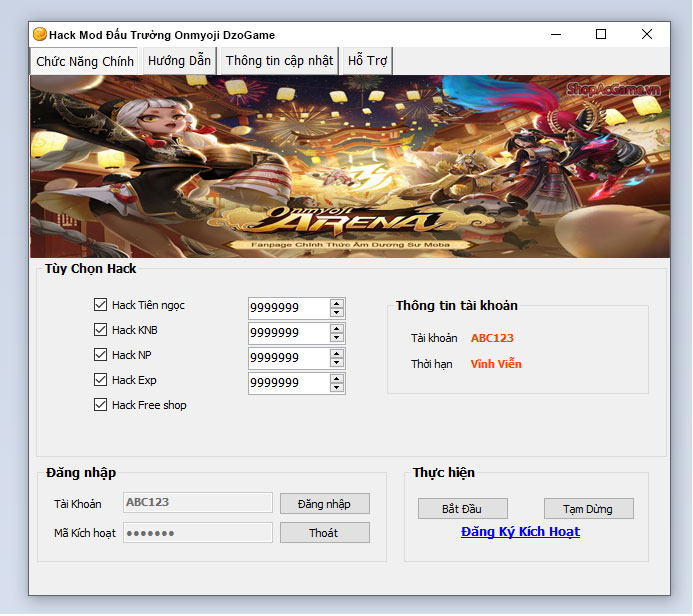This screenshot has width=693, height=616.
Task: Switch to the Chức Năng Chính tab
Action: pyautogui.click(x=85, y=61)
